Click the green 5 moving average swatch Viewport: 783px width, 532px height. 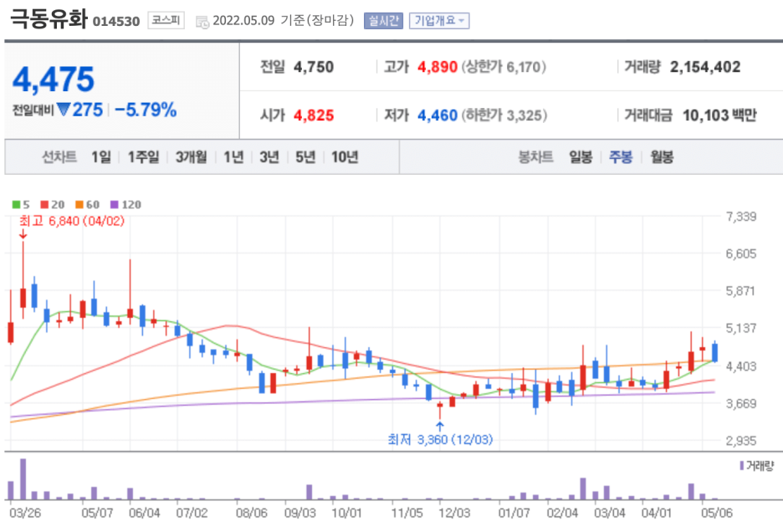[x=16, y=204]
